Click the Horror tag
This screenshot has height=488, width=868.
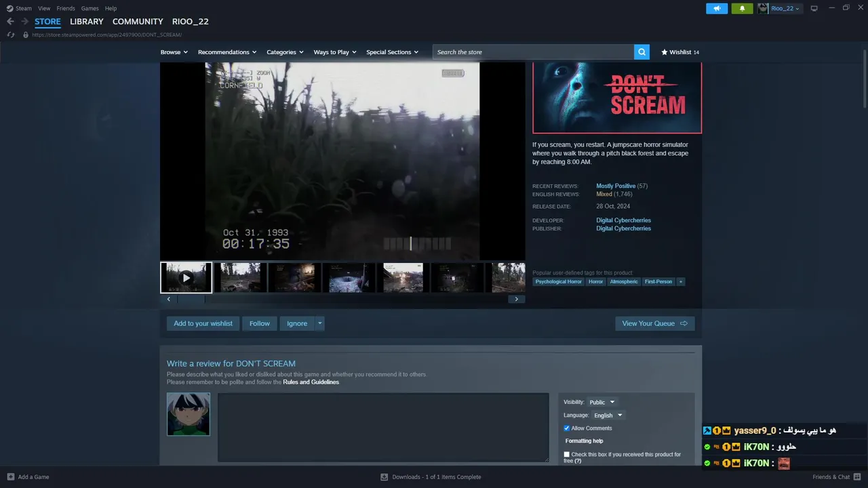point(595,281)
